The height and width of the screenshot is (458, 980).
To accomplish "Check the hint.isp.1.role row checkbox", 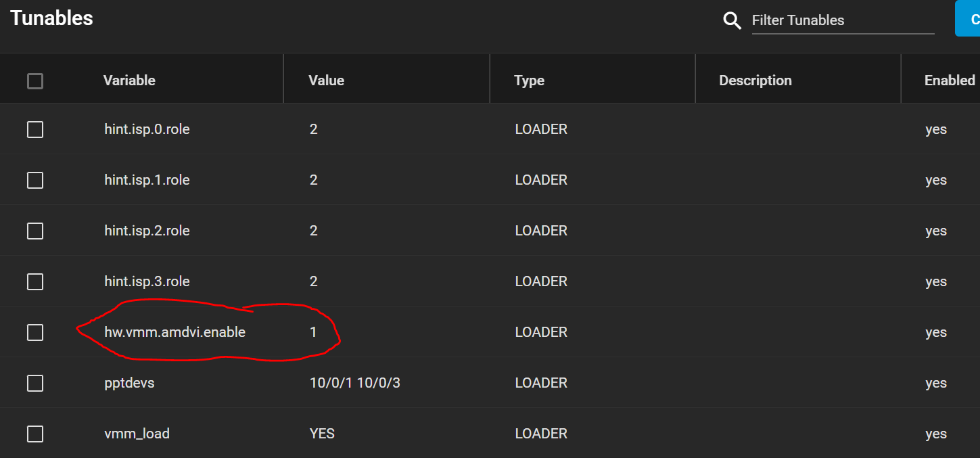I will click(x=35, y=180).
